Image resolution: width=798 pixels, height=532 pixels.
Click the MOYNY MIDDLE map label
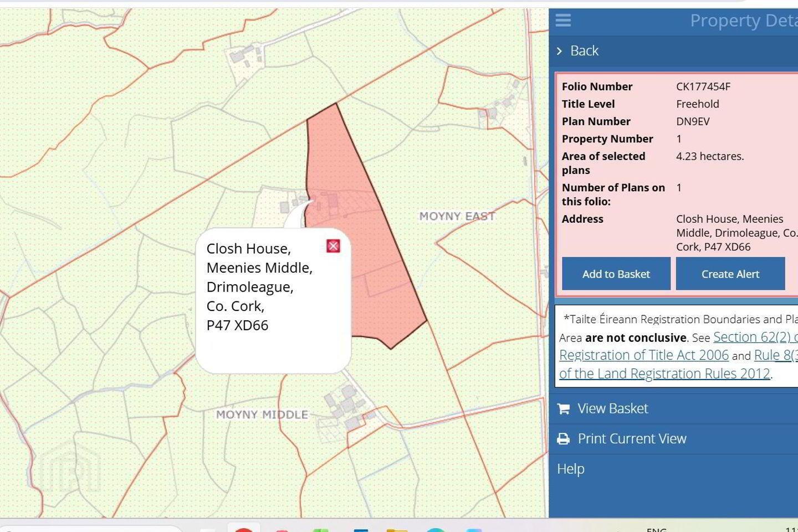pyautogui.click(x=262, y=415)
